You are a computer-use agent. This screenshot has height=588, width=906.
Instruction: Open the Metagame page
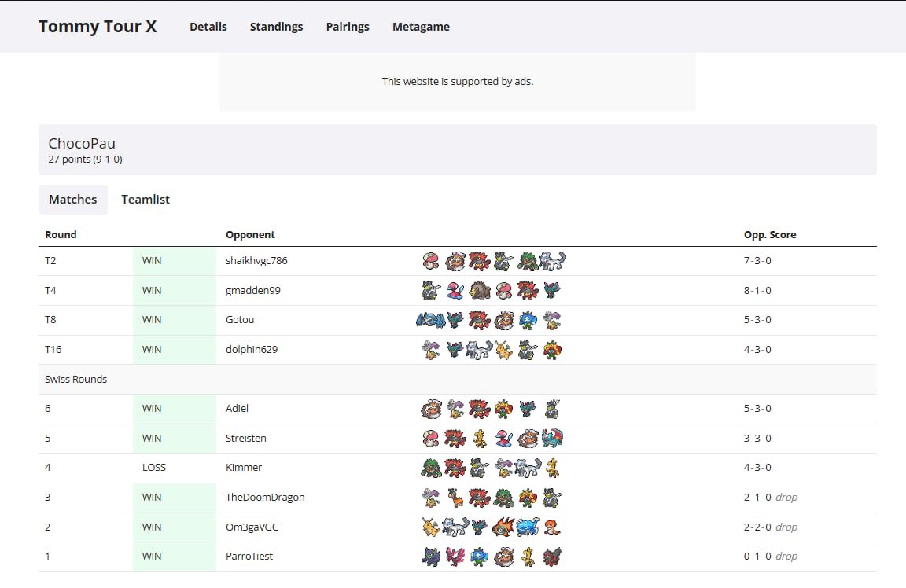click(x=421, y=27)
